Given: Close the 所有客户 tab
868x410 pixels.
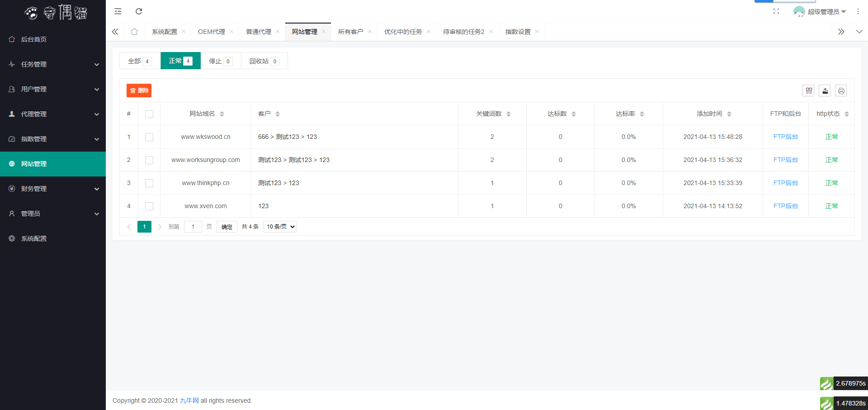Looking at the screenshot, I should point(370,31).
